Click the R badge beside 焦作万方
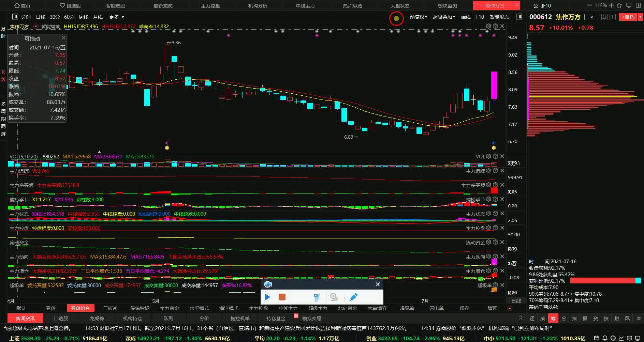The height and width of the screenshot is (342, 644). point(591,17)
